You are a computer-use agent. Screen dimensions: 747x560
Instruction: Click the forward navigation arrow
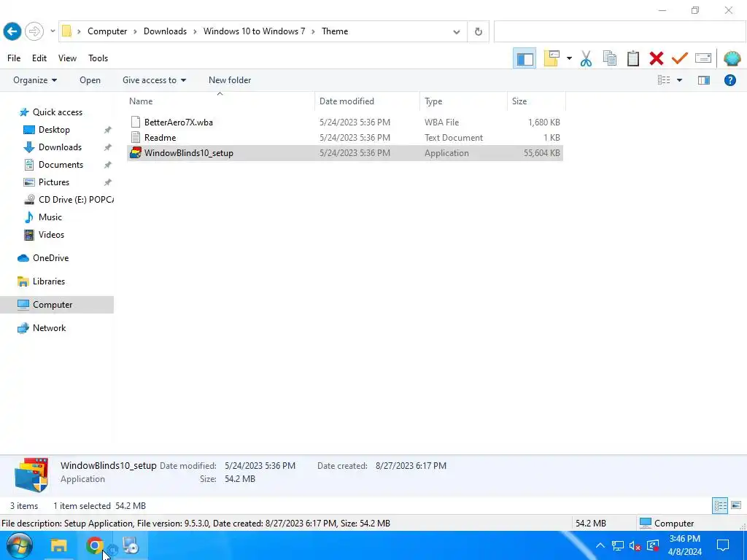click(34, 31)
